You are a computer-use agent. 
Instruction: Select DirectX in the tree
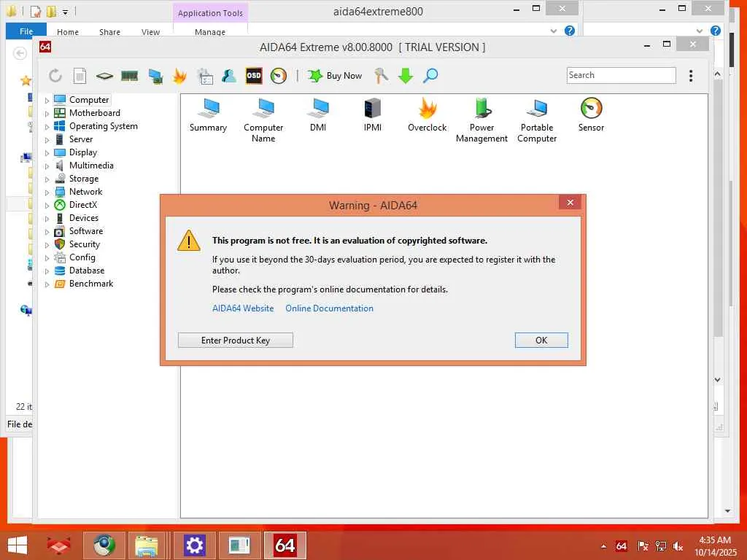[x=83, y=205]
